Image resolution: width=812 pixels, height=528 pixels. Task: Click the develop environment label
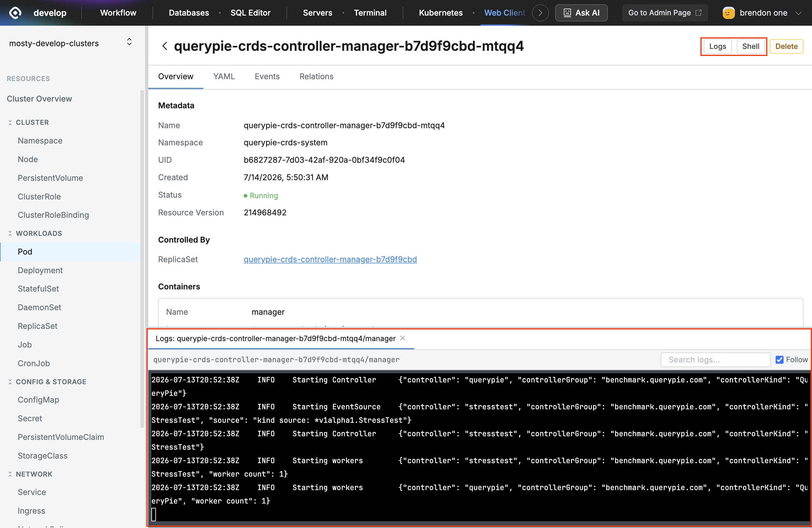(50, 13)
